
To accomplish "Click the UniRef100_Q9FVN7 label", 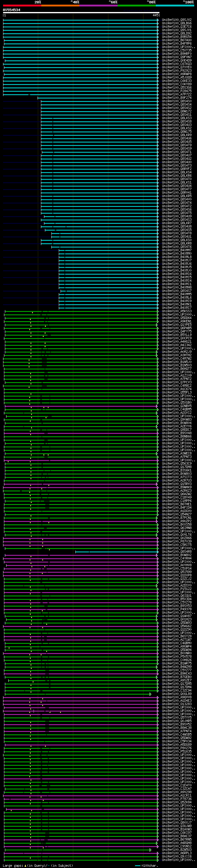I will (177, 57).
